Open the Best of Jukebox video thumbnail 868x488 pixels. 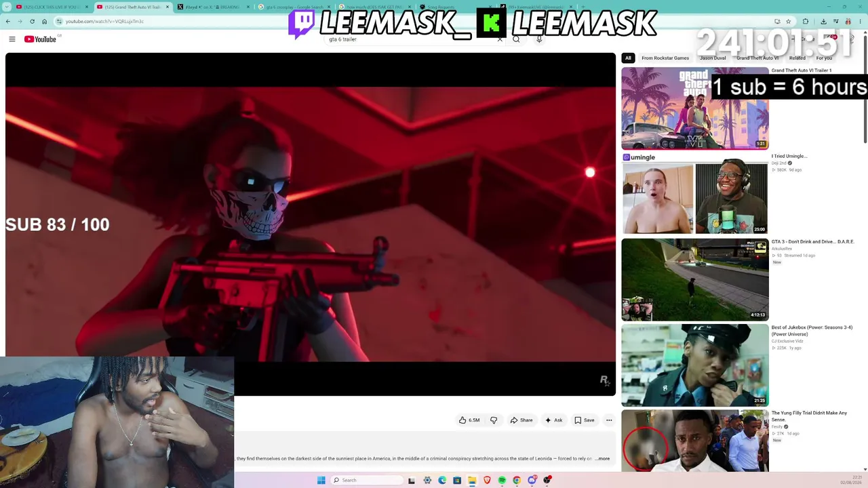(x=695, y=365)
